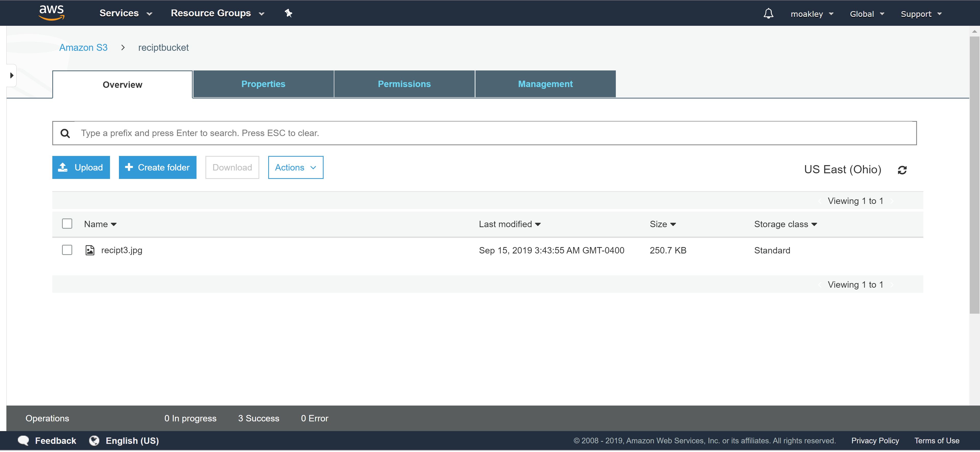This screenshot has height=452, width=980.
Task: Go to Amazon S3 breadcrumb link
Action: [x=83, y=47]
